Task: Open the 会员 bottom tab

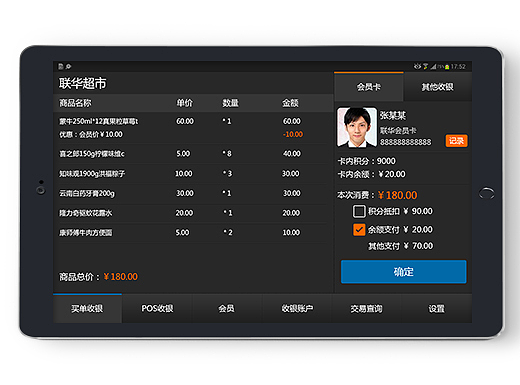Action: coord(227,309)
